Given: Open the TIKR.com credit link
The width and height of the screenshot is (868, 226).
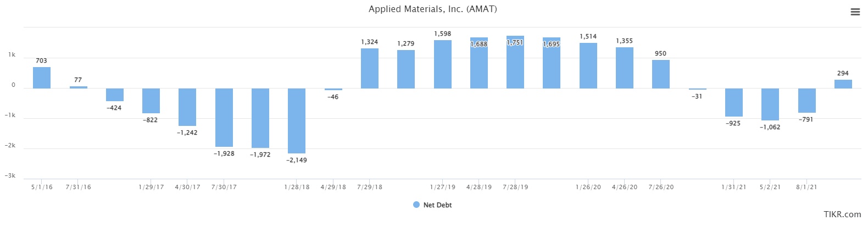Looking at the screenshot, I should tap(842, 214).
